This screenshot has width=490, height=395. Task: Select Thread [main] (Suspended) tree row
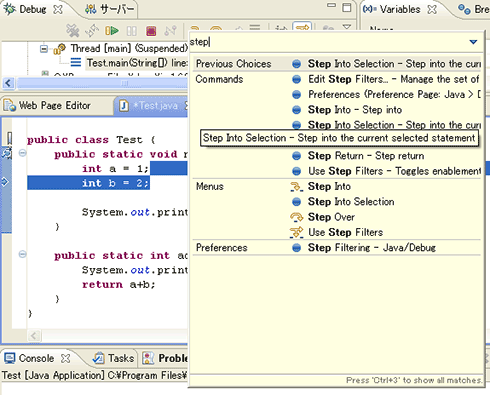(129, 49)
